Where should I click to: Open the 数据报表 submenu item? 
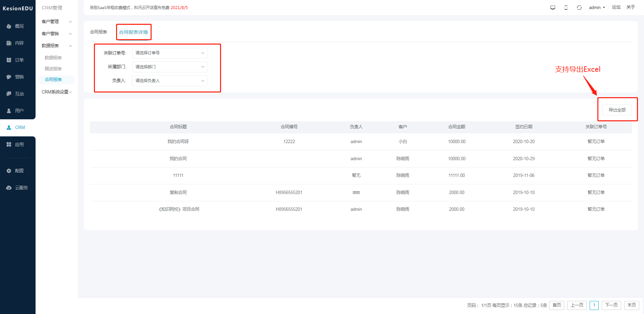(53, 58)
